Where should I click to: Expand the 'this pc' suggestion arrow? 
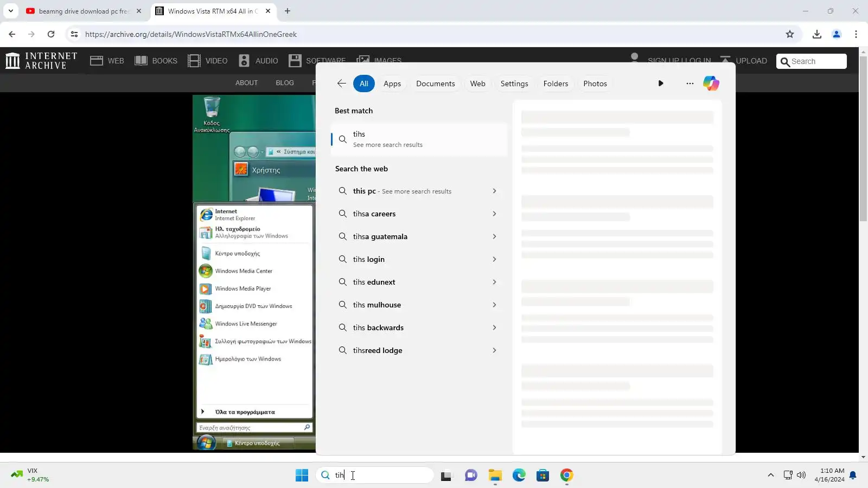tap(494, 191)
